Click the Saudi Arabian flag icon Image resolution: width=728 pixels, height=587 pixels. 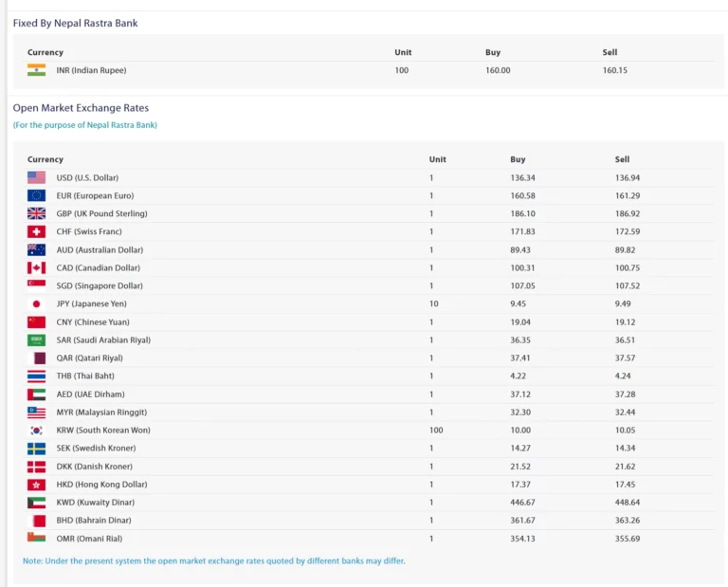pos(36,339)
